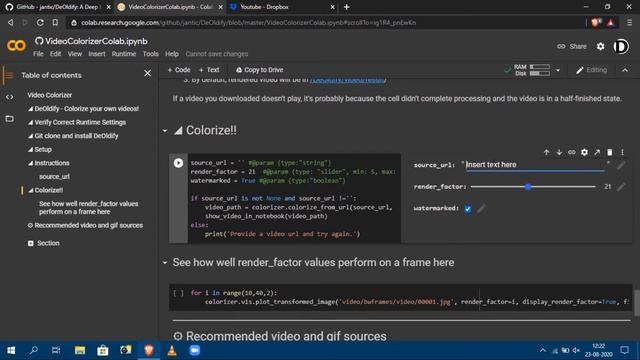Screen dimensions: 640x360
Task: Open the Edit menu
Action: point(55,54)
